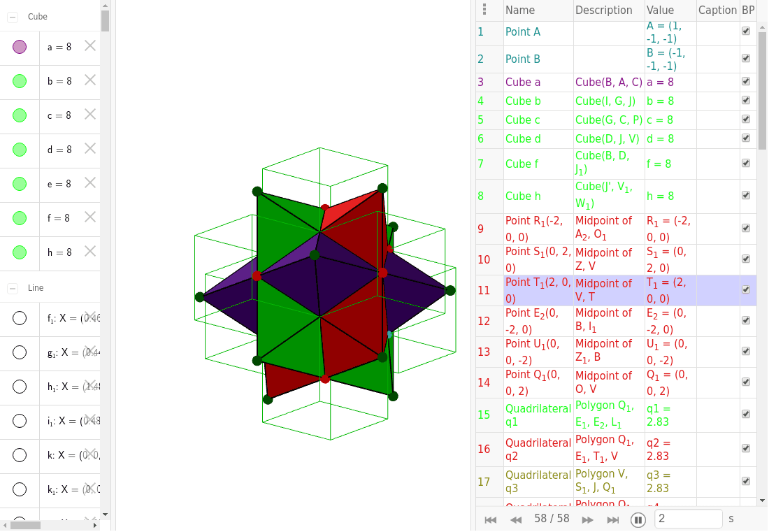Toggle visibility circle for cube e = 8
The width and height of the screenshot is (769, 532).
pos(20,184)
